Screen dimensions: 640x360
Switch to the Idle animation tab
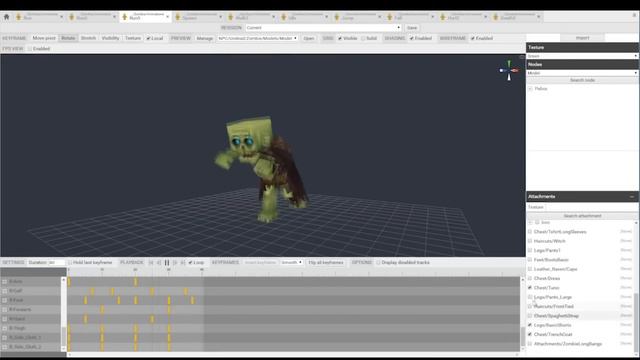click(304, 17)
